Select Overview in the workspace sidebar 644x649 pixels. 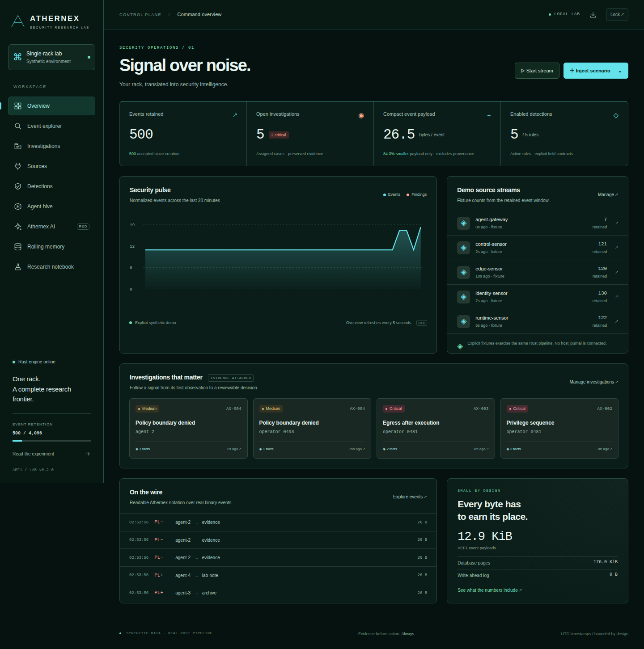click(x=51, y=106)
